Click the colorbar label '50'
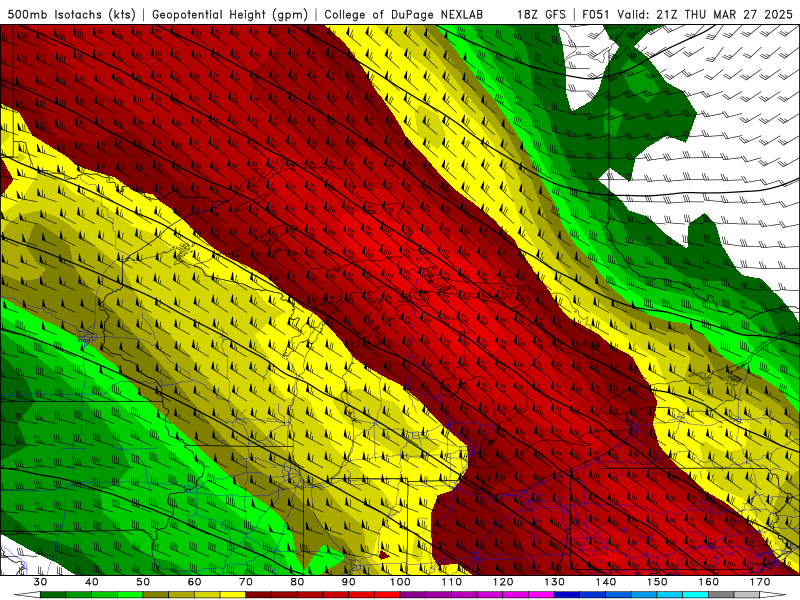 (143, 582)
